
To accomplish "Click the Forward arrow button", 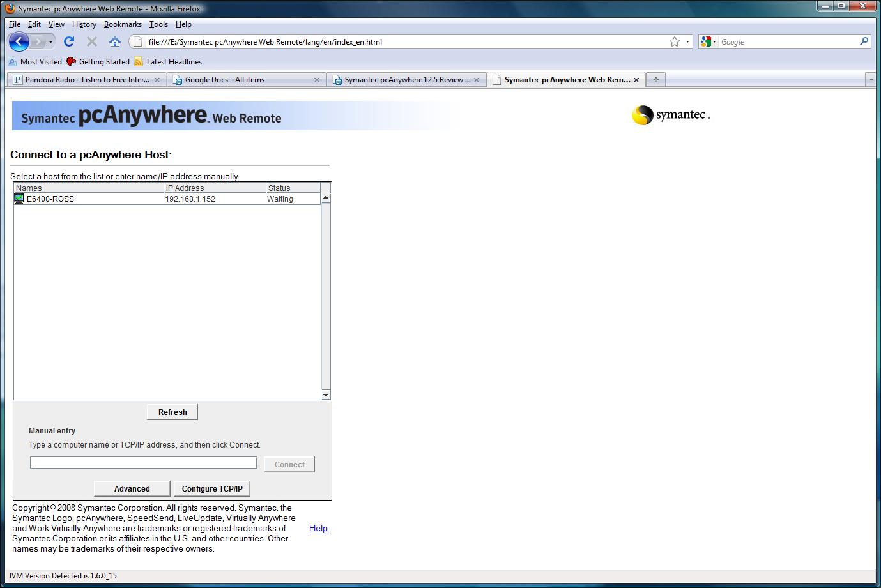I will (x=38, y=41).
